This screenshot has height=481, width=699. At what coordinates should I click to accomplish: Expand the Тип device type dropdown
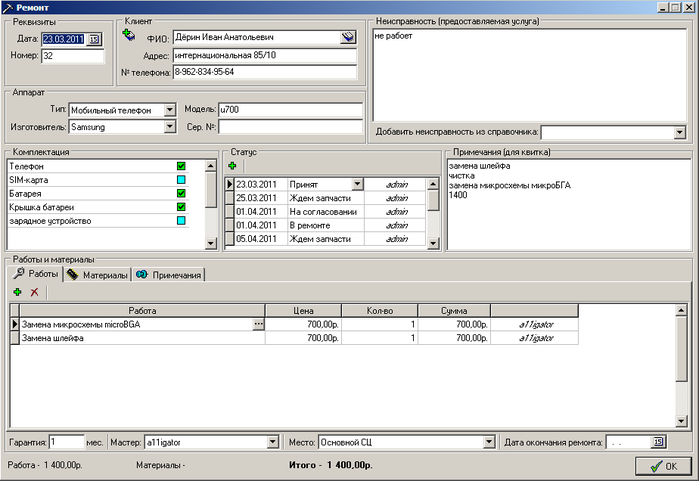[x=170, y=110]
